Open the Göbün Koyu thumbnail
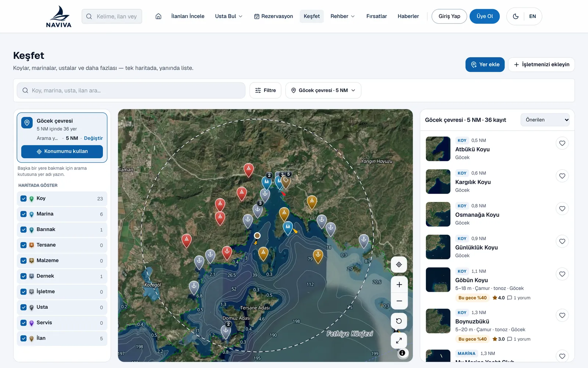The height and width of the screenshot is (368, 588). [x=438, y=280]
